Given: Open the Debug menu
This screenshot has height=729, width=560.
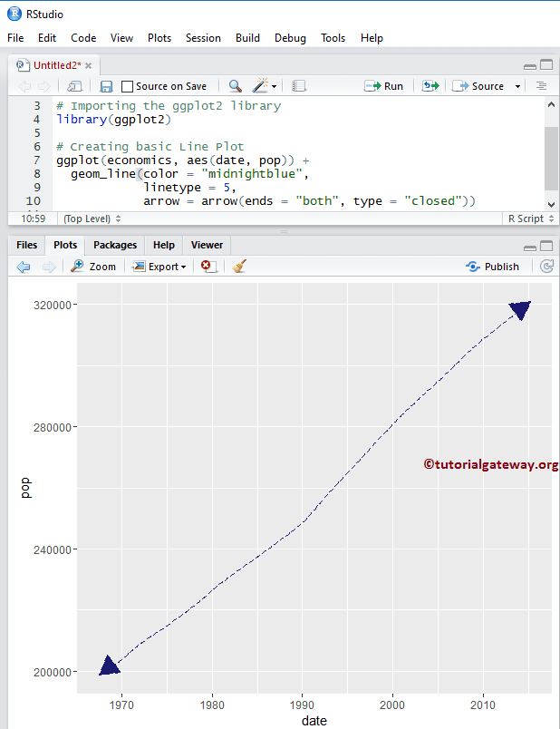Looking at the screenshot, I should pyautogui.click(x=290, y=38).
